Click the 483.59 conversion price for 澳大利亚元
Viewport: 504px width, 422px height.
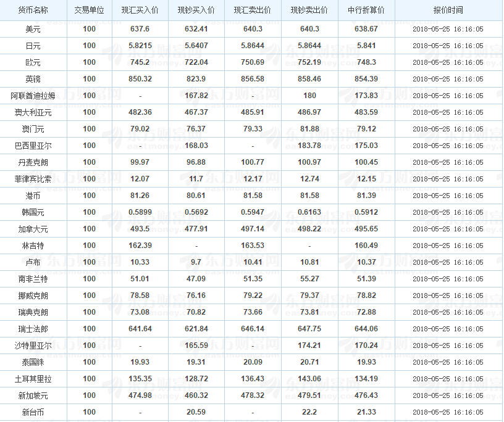point(366,112)
